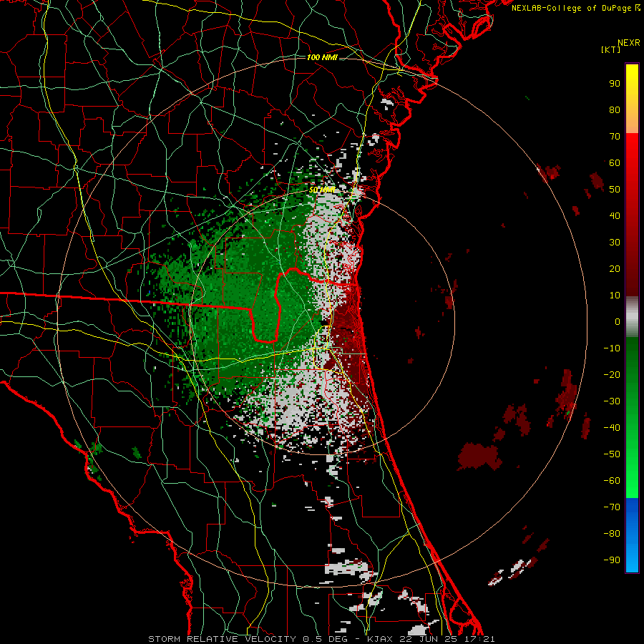This screenshot has width=644, height=644.
Task: Click the positive 90 scale value
Action: tap(615, 84)
